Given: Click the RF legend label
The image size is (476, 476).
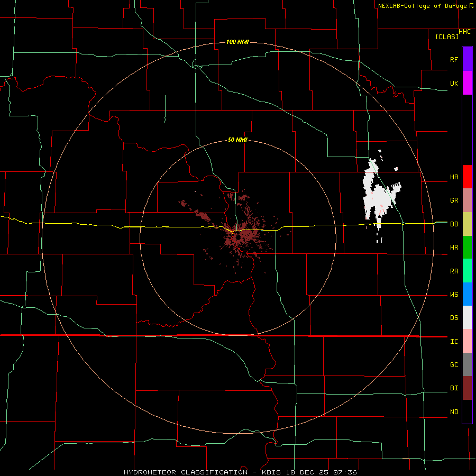Looking at the screenshot, I should point(454,59).
